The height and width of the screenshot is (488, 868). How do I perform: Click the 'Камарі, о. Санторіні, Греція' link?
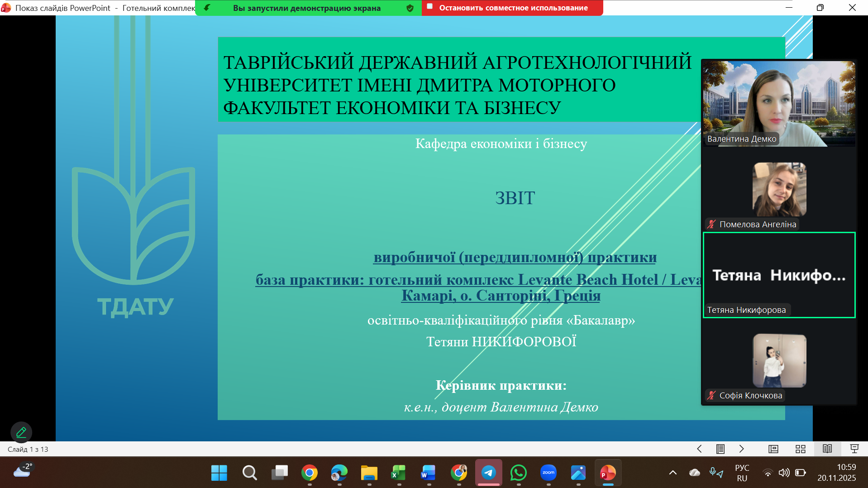coord(501,296)
